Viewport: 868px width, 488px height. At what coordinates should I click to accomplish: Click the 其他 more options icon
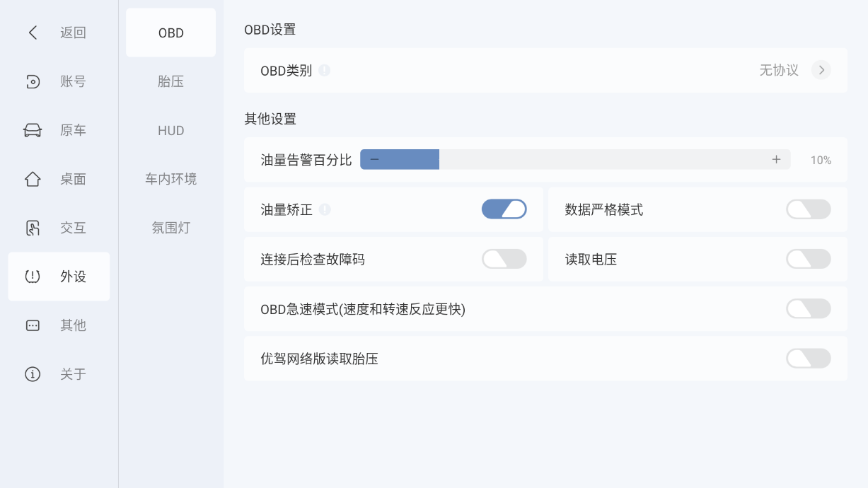pos(33,325)
